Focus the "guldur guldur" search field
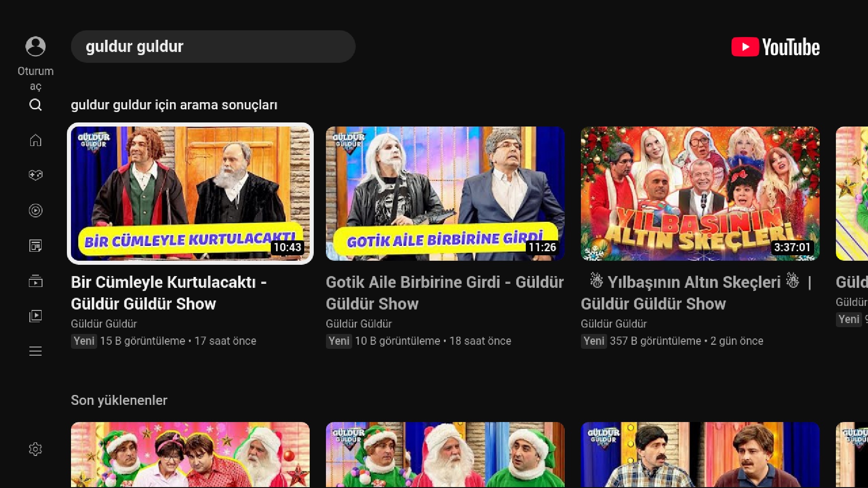 pyautogui.click(x=213, y=47)
